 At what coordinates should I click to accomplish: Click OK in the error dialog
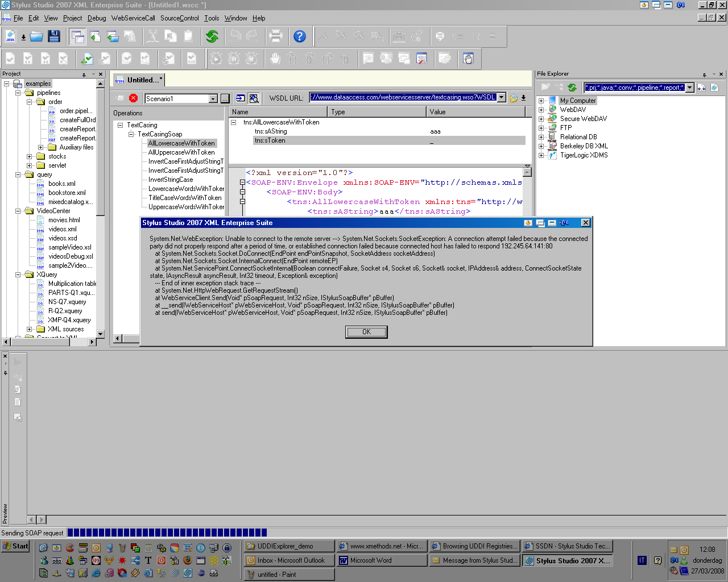pos(366,332)
